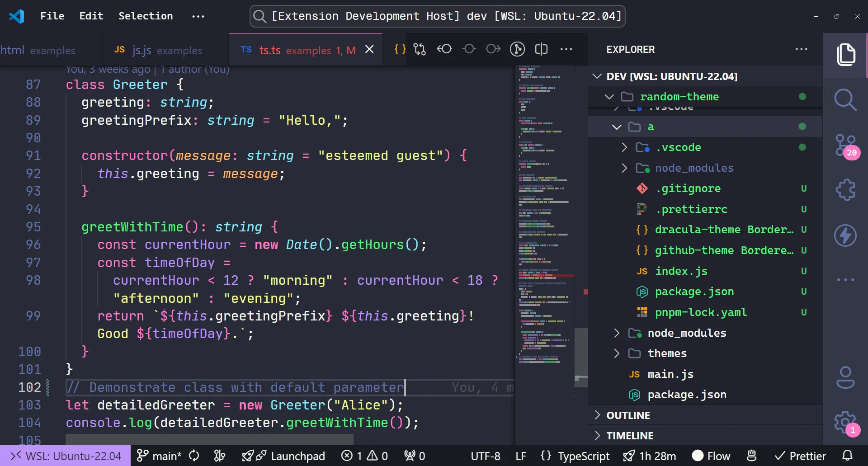The height and width of the screenshot is (466, 868).
Task: Toggle Flow indicator in status bar
Action: pos(711,456)
